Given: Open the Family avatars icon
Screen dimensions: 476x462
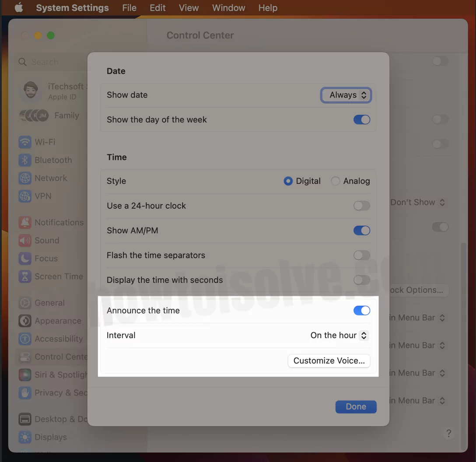Looking at the screenshot, I should click(x=34, y=115).
